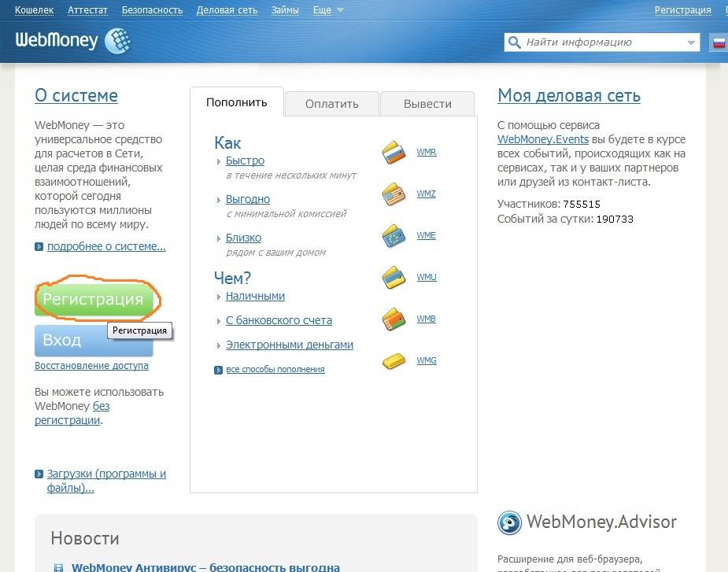This screenshot has height=572, width=728.
Task: Click the arrow bullet before 'Выгодно'
Action: point(218,200)
